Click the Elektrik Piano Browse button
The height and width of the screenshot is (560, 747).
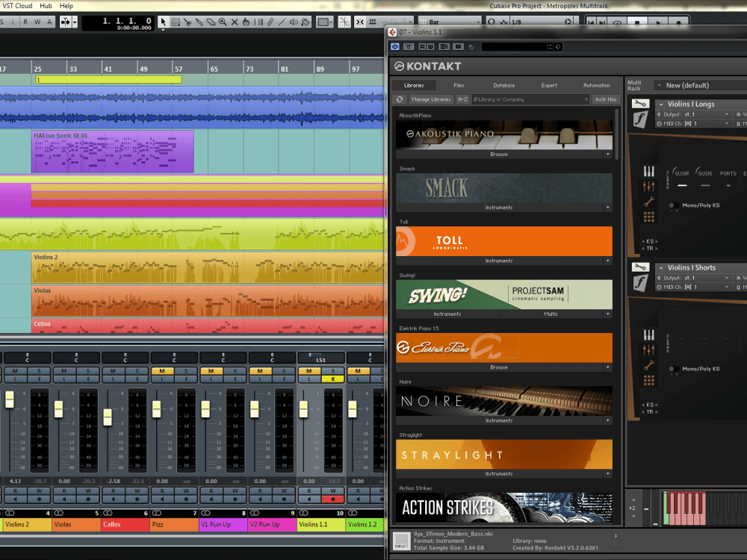[x=499, y=367]
